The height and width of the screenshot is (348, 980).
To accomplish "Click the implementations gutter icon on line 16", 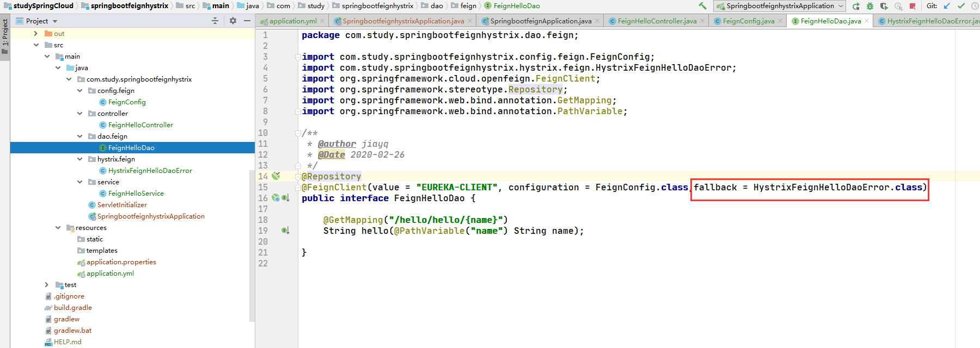I will coord(285,198).
